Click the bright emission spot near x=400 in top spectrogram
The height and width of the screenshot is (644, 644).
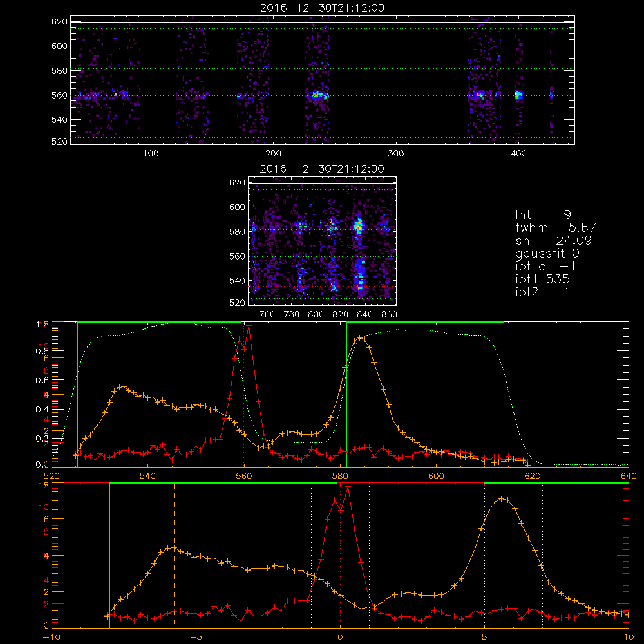[518, 95]
